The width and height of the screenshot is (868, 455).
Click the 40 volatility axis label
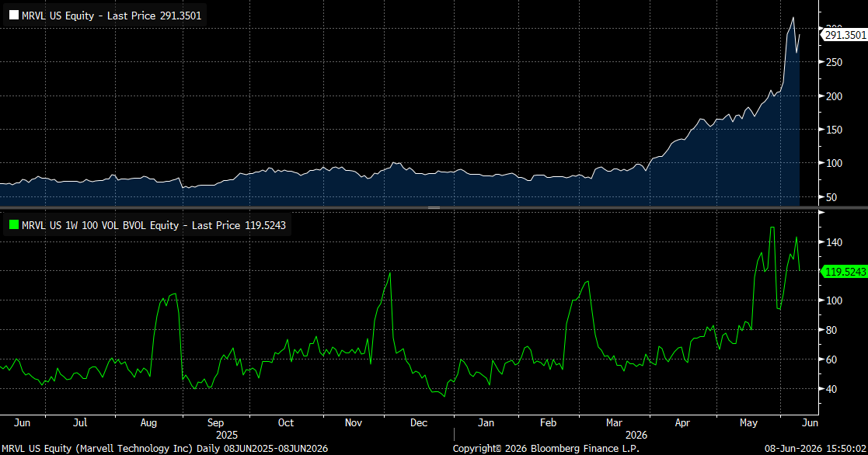pyautogui.click(x=831, y=389)
